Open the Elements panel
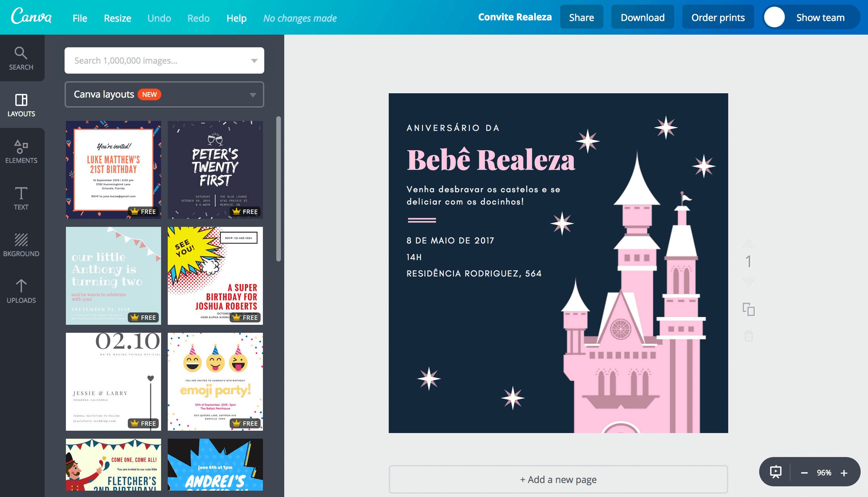The image size is (868, 497). point(21,152)
